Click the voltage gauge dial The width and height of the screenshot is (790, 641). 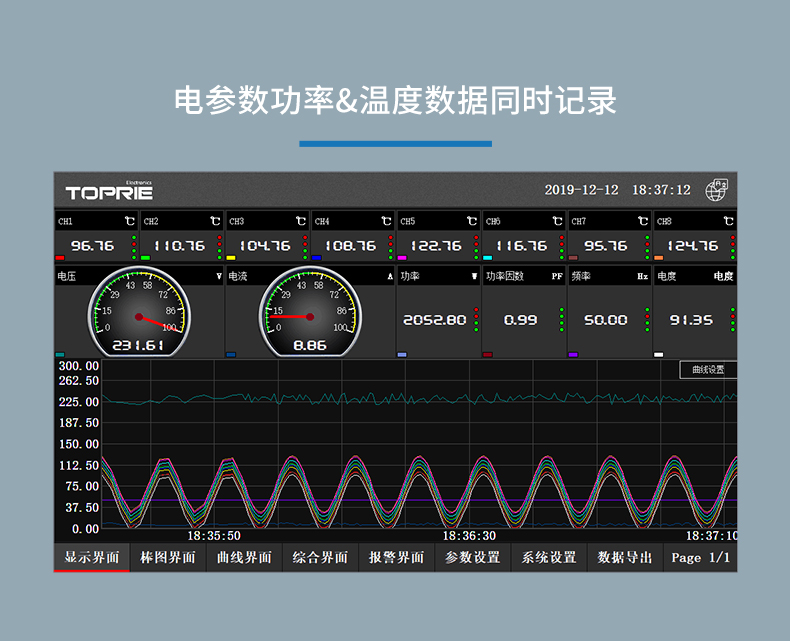[x=137, y=315]
